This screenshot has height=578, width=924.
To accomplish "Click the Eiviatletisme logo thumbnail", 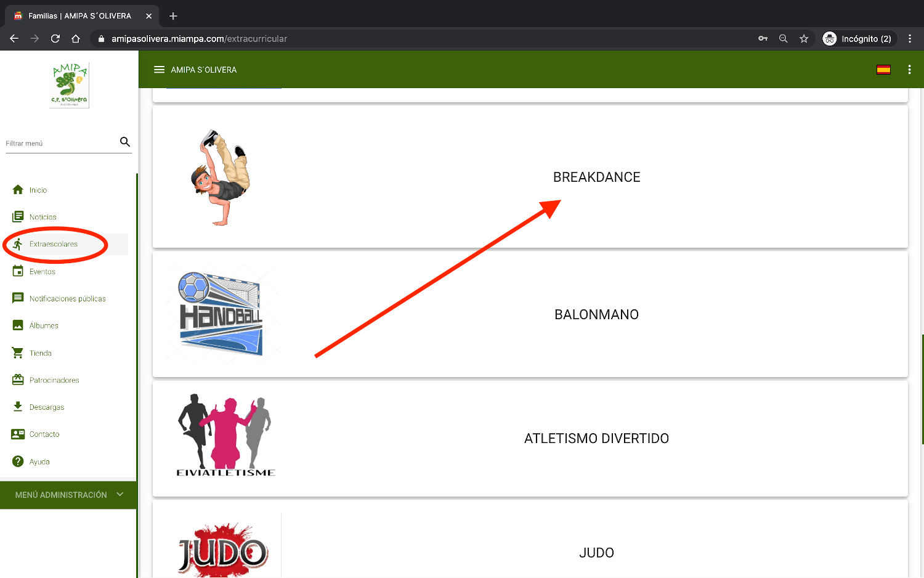I will coord(225,436).
